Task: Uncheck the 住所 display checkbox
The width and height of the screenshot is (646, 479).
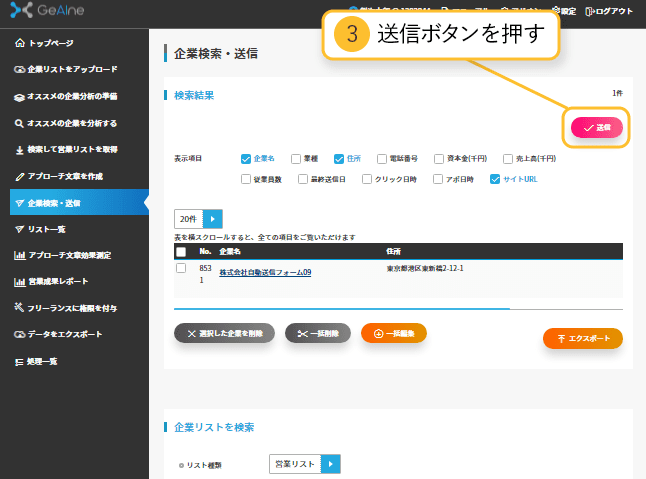Action: point(339,159)
